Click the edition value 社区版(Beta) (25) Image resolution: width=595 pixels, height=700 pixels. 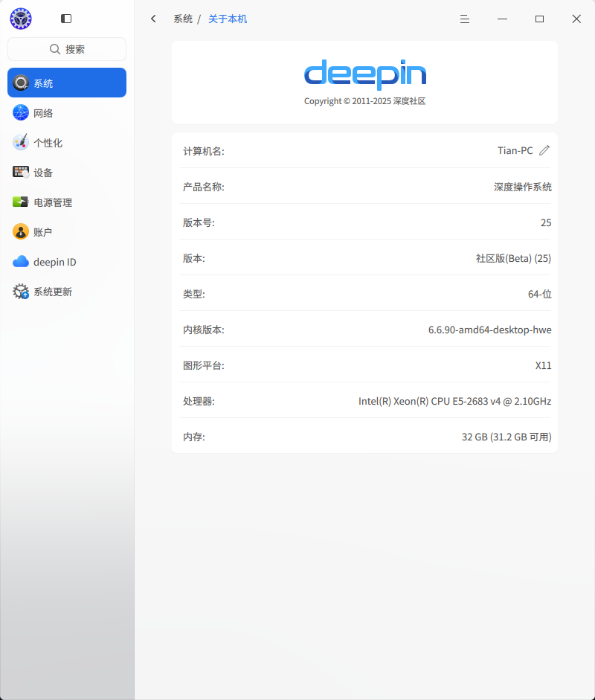pyautogui.click(x=513, y=258)
